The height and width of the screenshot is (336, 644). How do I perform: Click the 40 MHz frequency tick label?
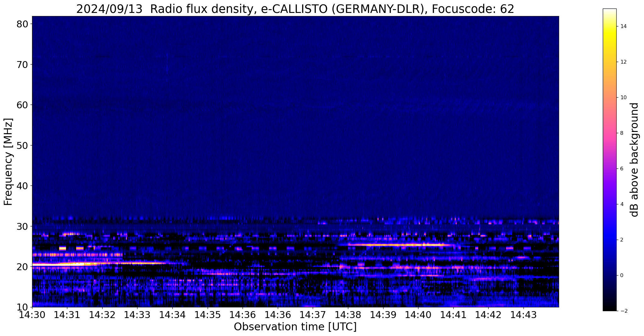[23, 186]
